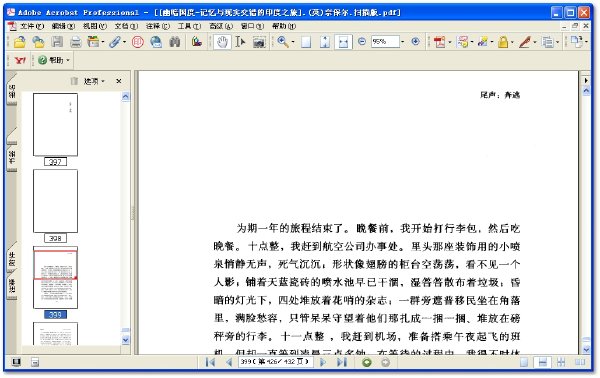Expand the Zoom tool dropdown arrow
This screenshot has height=378, width=600.
coord(293,42)
